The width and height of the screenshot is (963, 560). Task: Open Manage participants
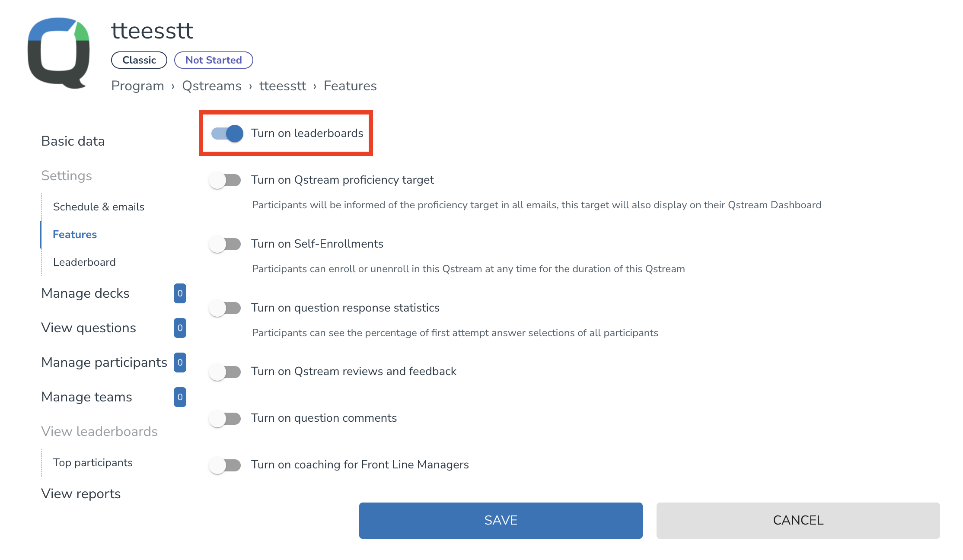[104, 362]
